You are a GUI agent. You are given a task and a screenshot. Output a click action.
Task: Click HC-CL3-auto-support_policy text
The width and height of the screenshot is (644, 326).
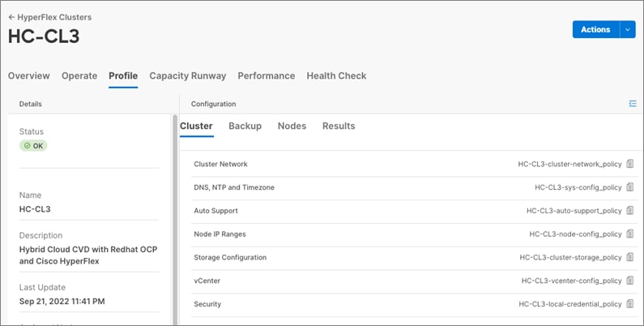tap(574, 211)
